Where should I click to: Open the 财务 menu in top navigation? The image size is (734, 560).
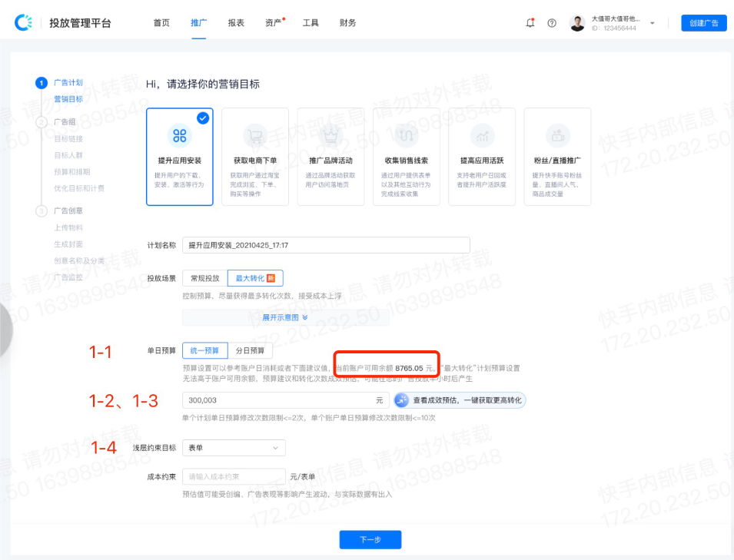coord(347,22)
